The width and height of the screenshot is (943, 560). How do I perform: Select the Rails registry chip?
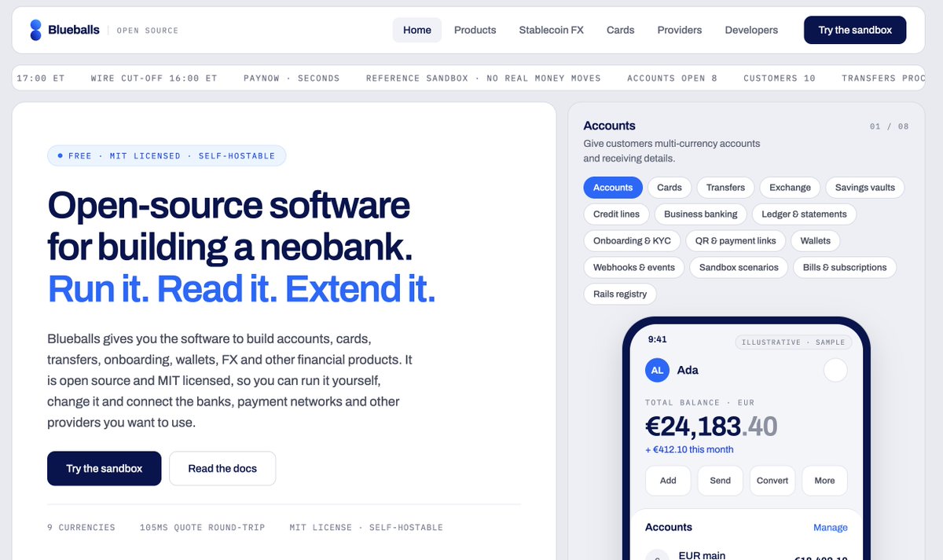[x=620, y=295]
